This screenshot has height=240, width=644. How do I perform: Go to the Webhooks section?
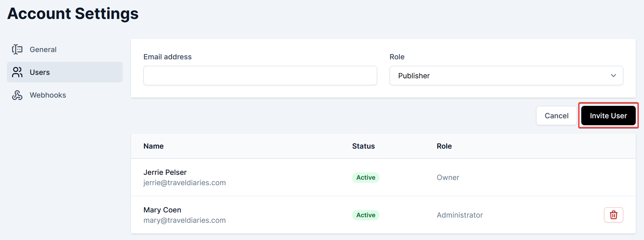click(48, 95)
